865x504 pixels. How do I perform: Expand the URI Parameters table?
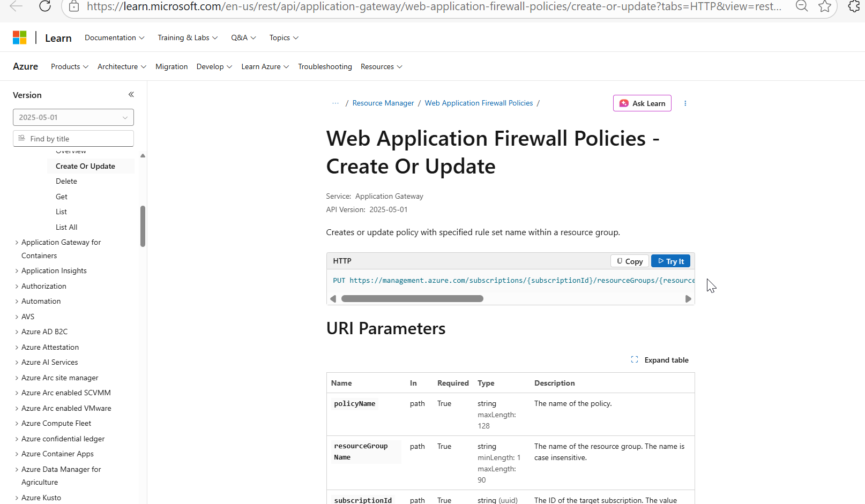660,360
